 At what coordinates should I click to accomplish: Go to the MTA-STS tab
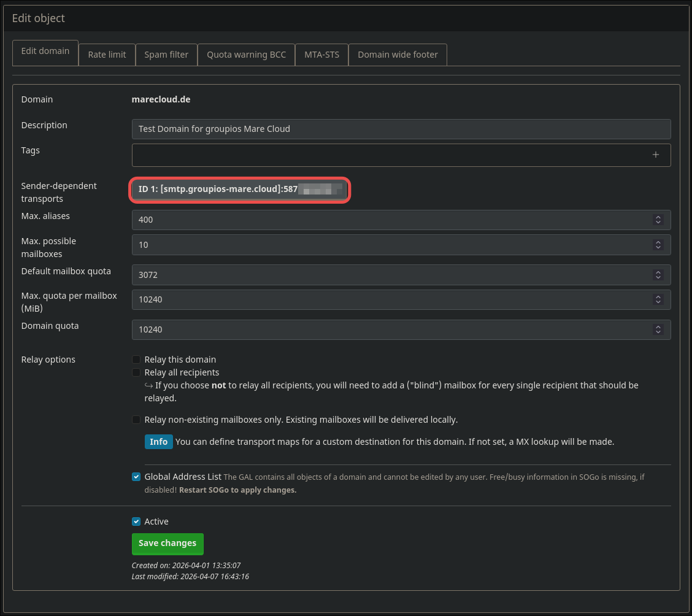321,54
